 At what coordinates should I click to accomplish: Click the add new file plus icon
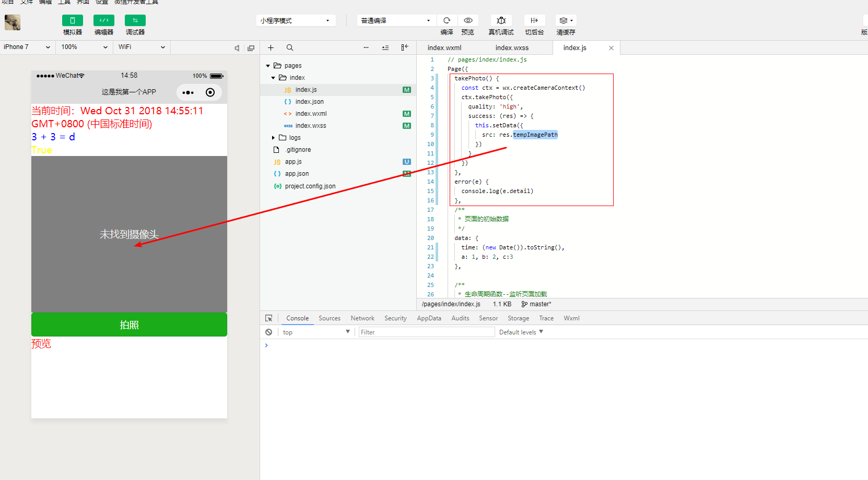coord(271,47)
